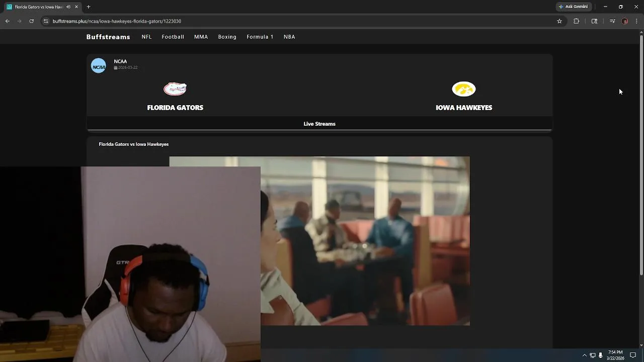644x362 pixels.
Task: Open site information icon in address bar
Action: [x=46, y=21]
